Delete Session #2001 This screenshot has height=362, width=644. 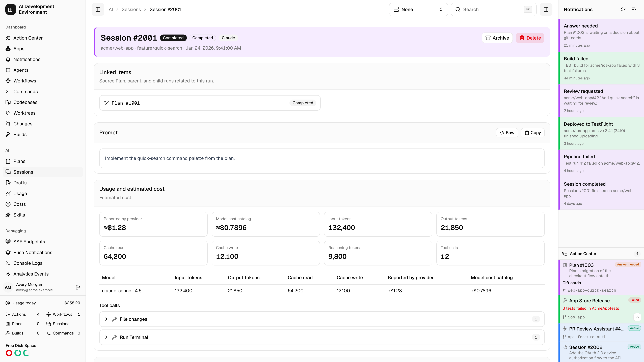[x=530, y=38]
